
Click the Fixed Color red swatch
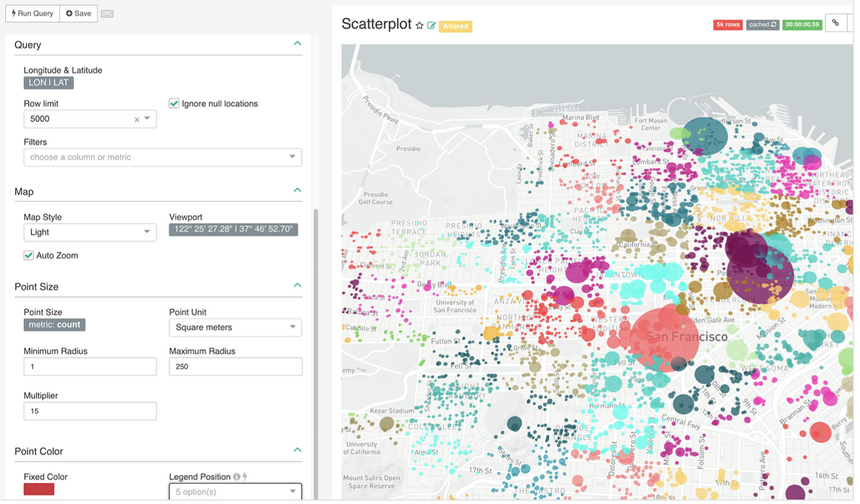pos(39,489)
